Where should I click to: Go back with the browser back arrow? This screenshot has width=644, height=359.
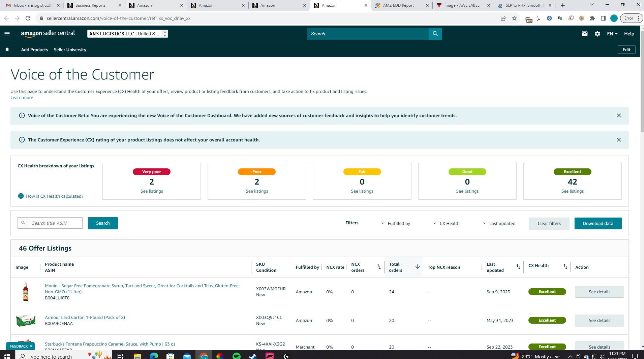[x=6, y=18]
